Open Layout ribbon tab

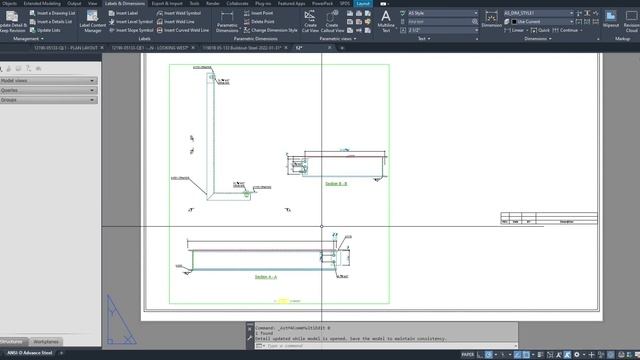click(x=363, y=3)
